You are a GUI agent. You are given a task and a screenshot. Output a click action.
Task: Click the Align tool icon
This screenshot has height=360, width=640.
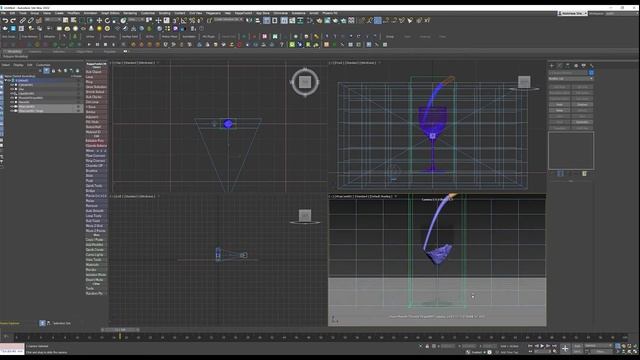(x=258, y=20)
